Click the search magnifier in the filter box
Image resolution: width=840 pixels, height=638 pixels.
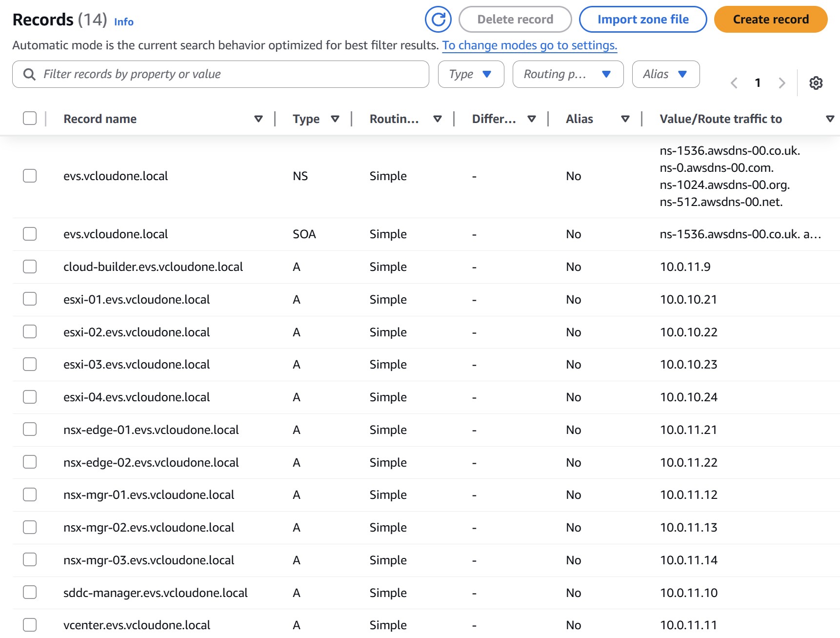pyautogui.click(x=29, y=74)
